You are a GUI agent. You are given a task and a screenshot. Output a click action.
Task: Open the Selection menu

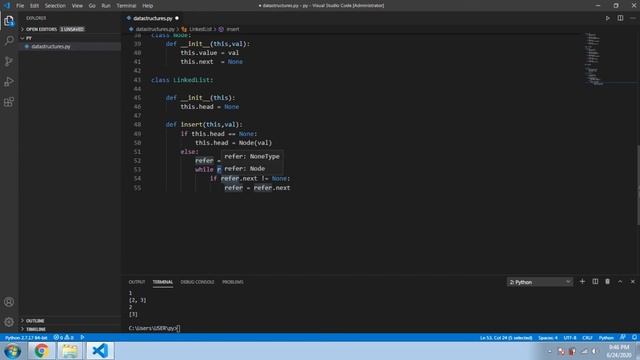pos(55,6)
